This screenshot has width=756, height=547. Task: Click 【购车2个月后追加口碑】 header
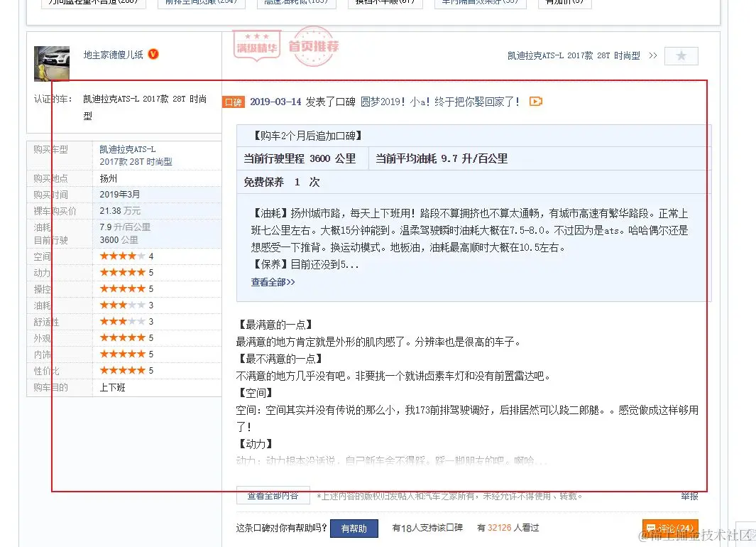coord(307,136)
